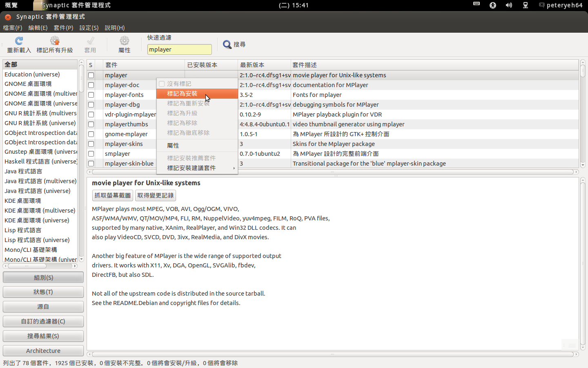588x368 pixels.
Task: Click Mark All Upgrades (標記所有升級) icon
Action: coord(55,41)
